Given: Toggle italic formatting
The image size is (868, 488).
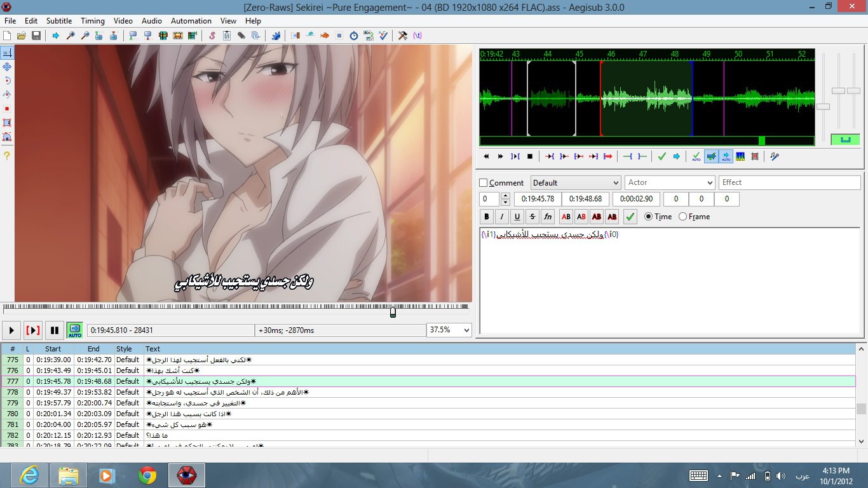Looking at the screenshot, I should (502, 217).
